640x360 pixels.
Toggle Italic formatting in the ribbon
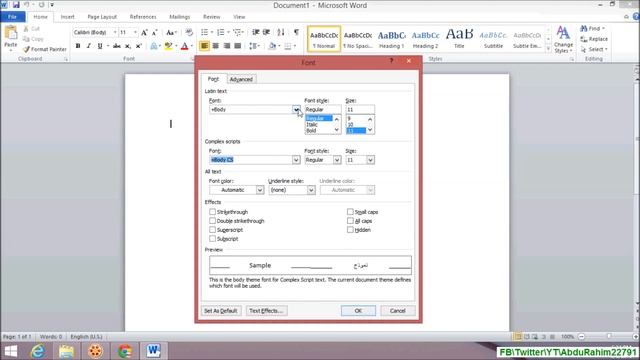pyautogui.click(x=89, y=46)
